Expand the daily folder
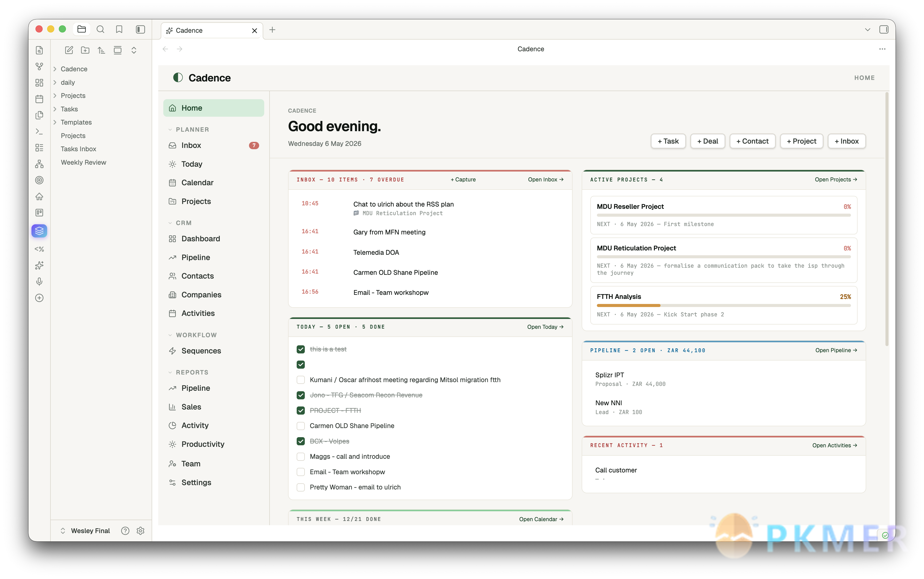This screenshot has width=924, height=579. 55,82
